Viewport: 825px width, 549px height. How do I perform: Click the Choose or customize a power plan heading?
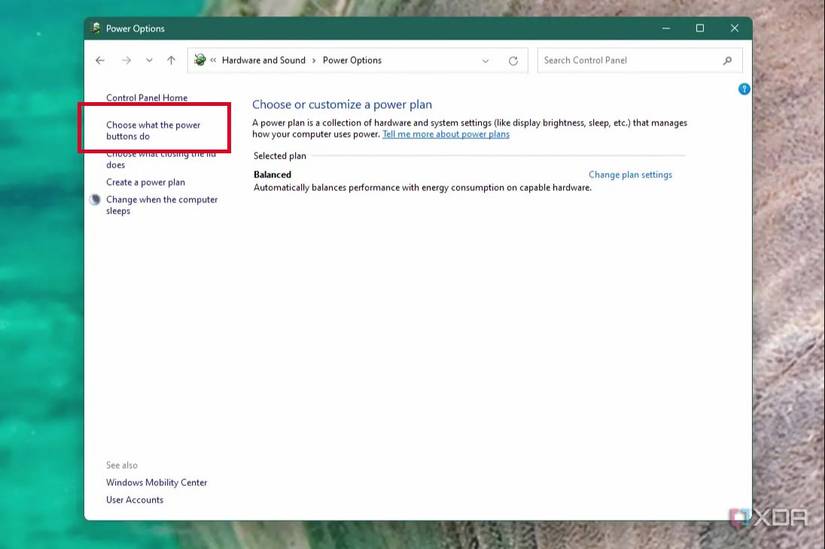click(342, 105)
